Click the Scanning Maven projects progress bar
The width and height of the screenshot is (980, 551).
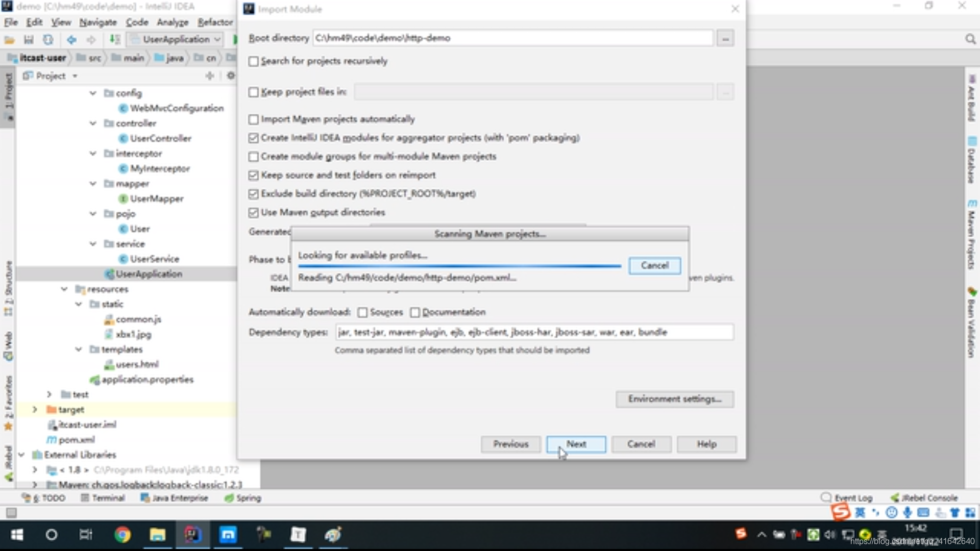click(460, 266)
